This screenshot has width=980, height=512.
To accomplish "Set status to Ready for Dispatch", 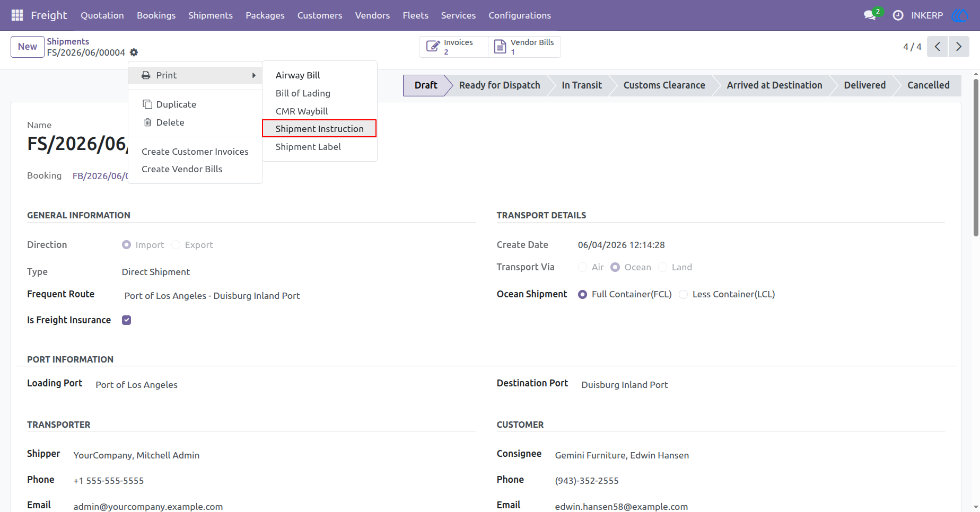I will click(500, 85).
